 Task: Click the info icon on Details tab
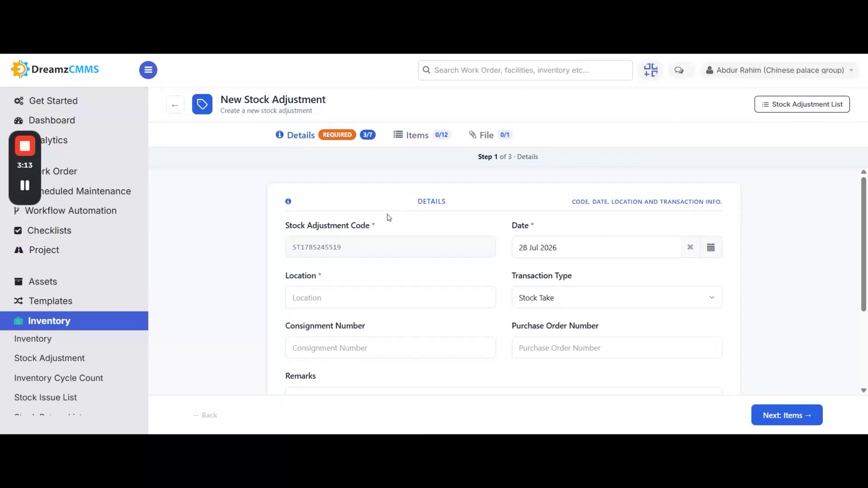(x=280, y=135)
